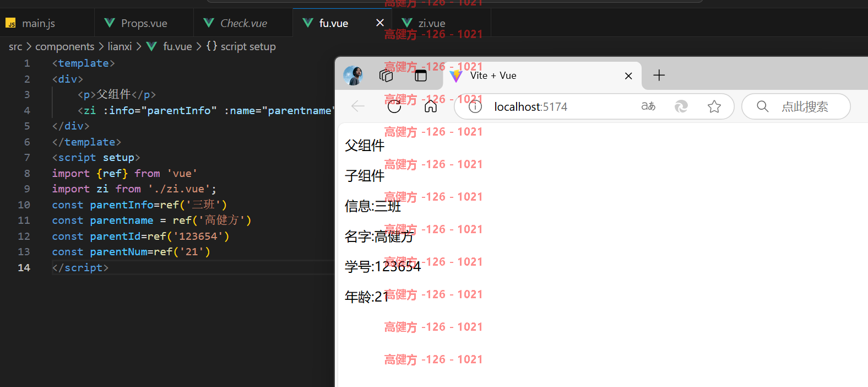Switch to the Props.vue tab
This screenshot has width=868, height=387.
click(144, 23)
